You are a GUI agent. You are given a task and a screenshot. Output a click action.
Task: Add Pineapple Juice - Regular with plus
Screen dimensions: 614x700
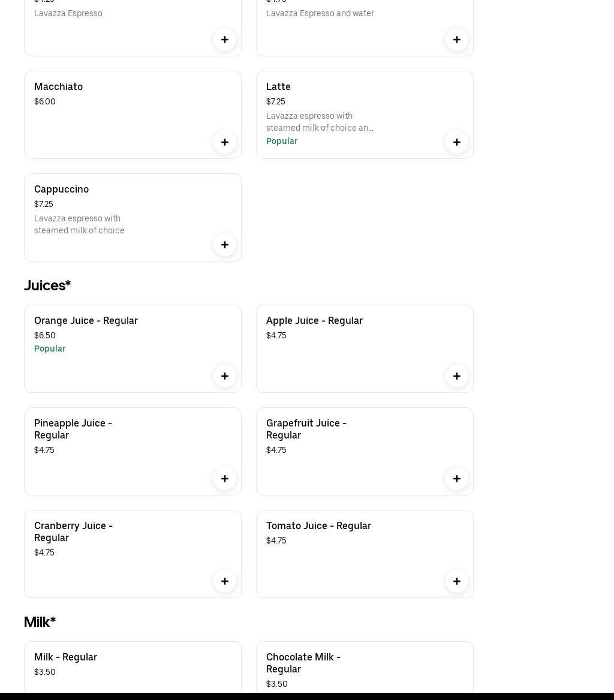225,479
